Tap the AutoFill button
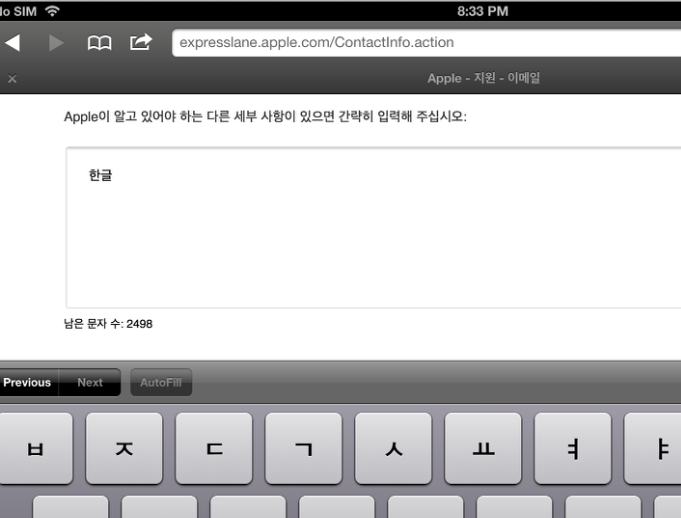 (161, 382)
